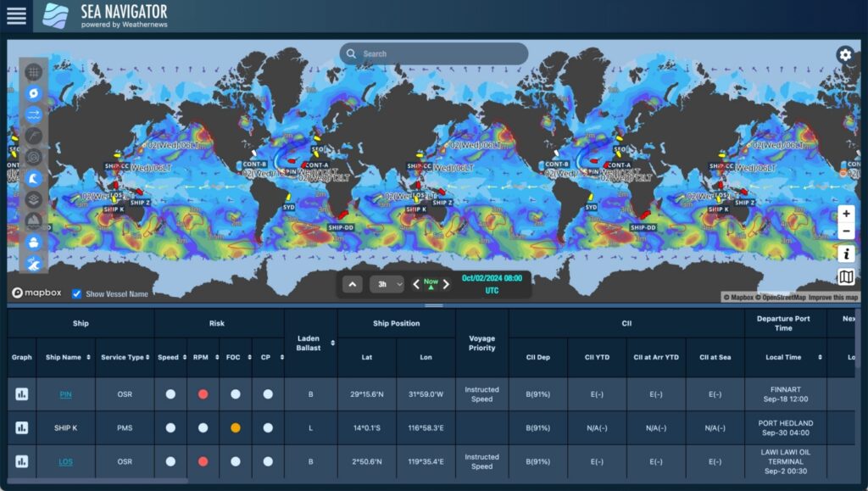Open the 3h time interval dropdown
The width and height of the screenshot is (868, 491).
pos(387,283)
